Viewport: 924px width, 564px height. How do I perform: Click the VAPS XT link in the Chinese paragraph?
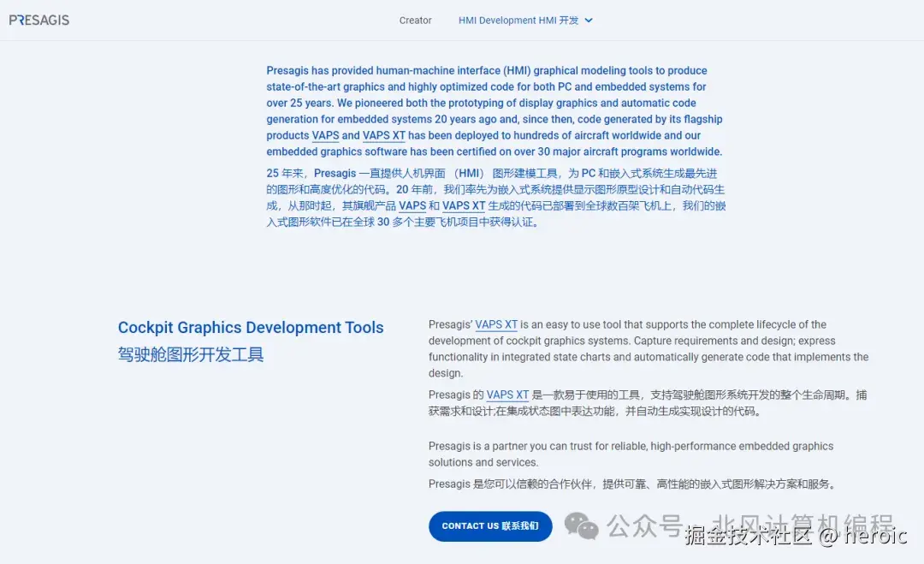tap(464, 205)
